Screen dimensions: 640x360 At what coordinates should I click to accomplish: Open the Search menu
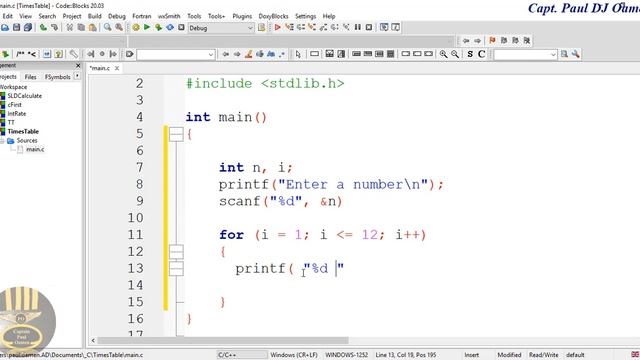47,16
